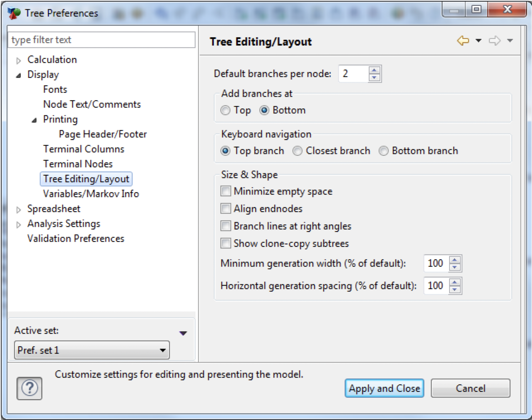Image resolution: width=532 pixels, height=420 pixels.
Task: Open the Terminal Nodes settings page
Action: (77, 164)
